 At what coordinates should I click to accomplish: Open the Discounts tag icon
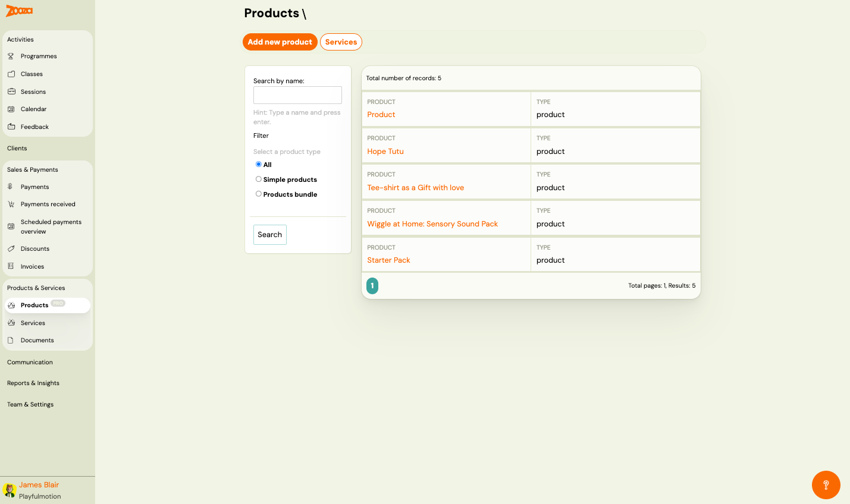tap(11, 248)
